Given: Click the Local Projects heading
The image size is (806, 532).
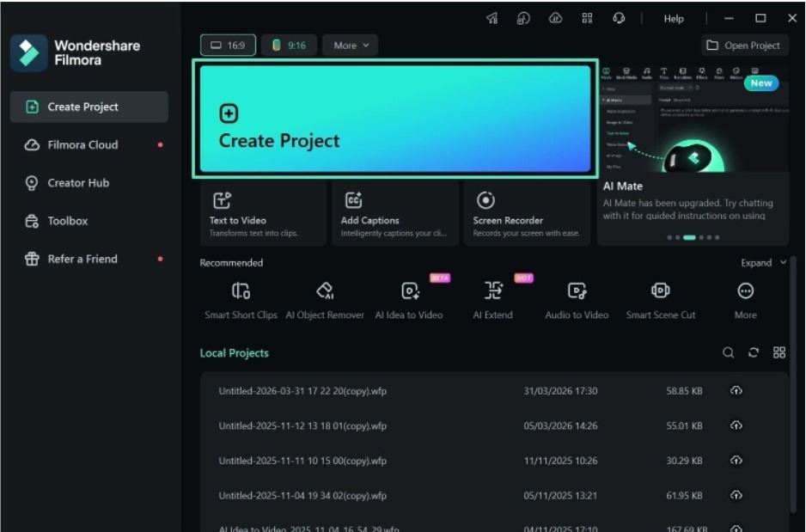Looking at the screenshot, I should (235, 353).
